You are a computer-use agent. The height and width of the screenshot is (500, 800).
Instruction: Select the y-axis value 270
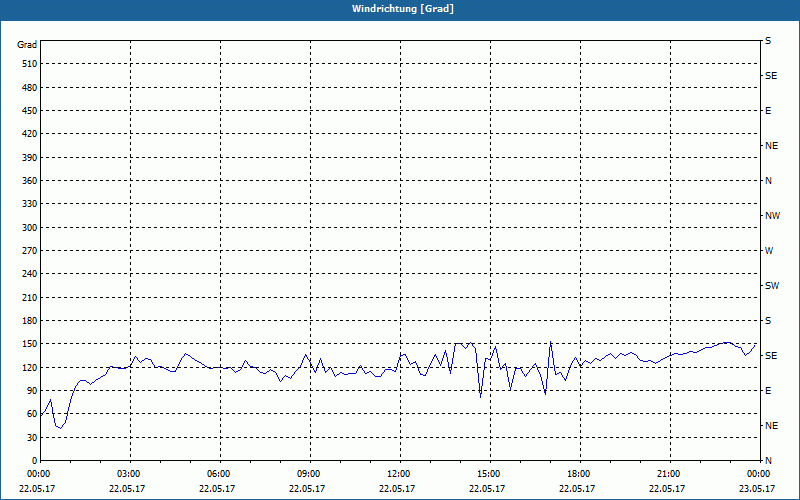coord(30,251)
